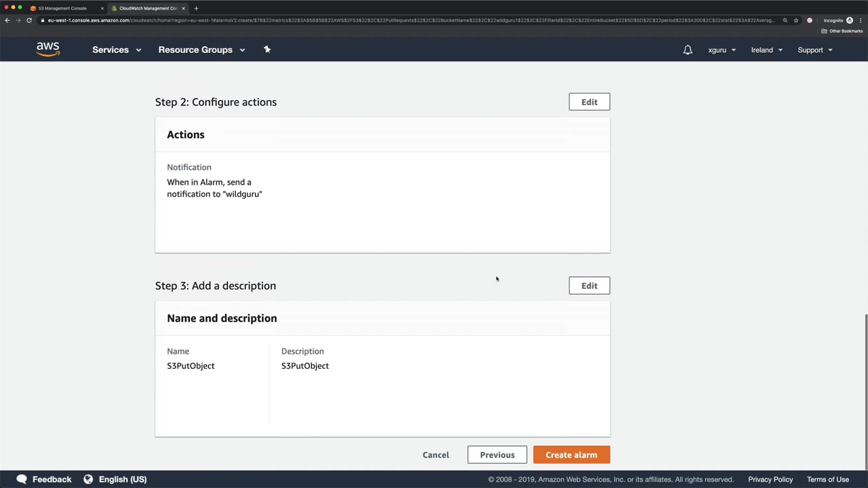The width and height of the screenshot is (868, 488).
Task: Open a new browser tab
Action: pyautogui.click(x=196, y=8)
